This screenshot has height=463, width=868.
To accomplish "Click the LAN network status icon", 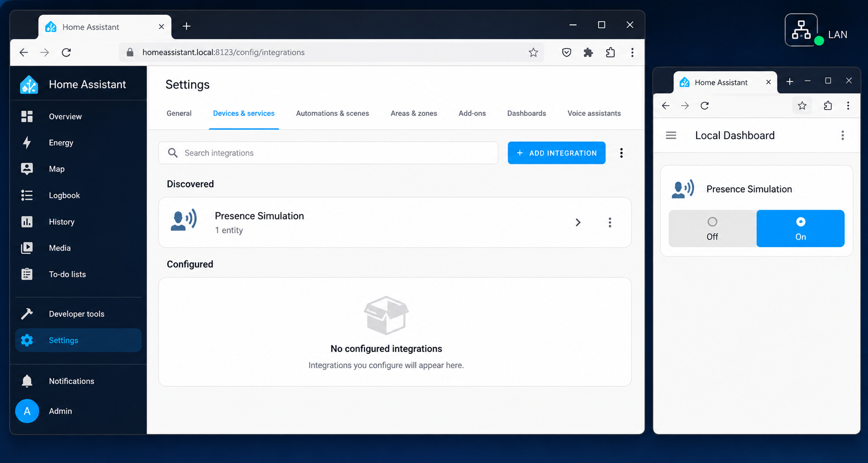I will [x=801, y=30].
